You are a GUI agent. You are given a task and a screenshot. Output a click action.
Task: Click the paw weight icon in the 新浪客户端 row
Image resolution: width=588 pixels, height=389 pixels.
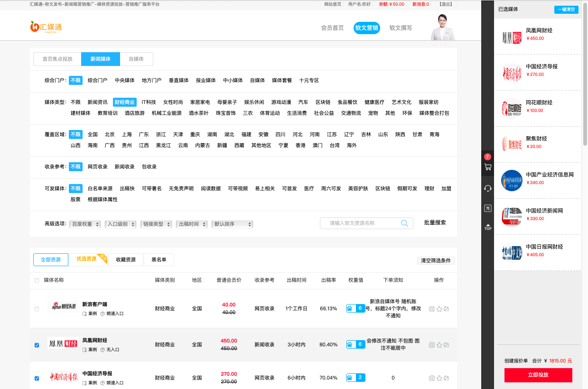coord(350,308)
